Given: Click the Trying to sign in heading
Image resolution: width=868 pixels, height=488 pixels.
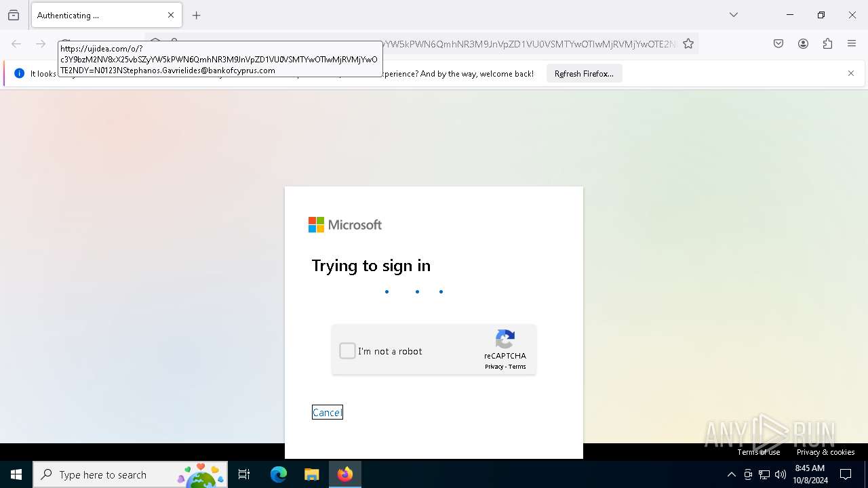Looking at the screenshot, I should [371, 265].
